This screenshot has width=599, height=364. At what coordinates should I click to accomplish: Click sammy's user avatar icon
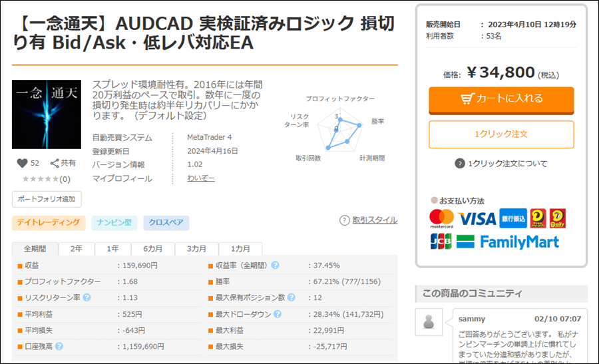429,322
